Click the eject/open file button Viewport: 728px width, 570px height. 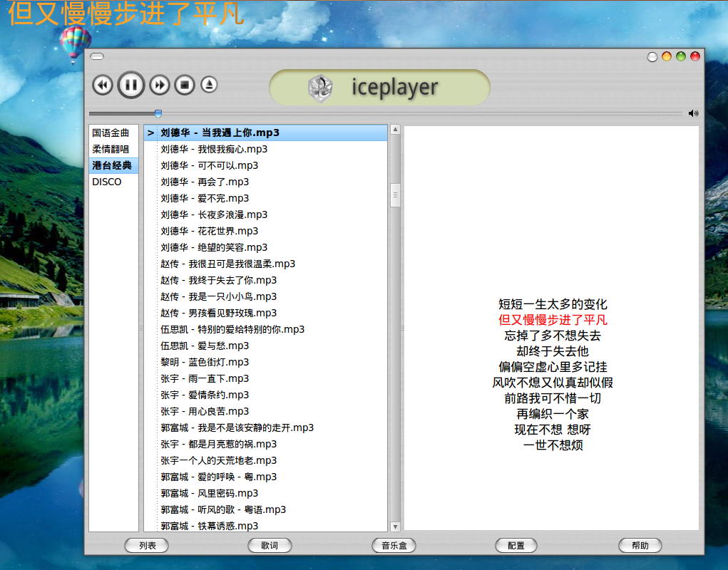pyautogui.click(x=210, y=85)
